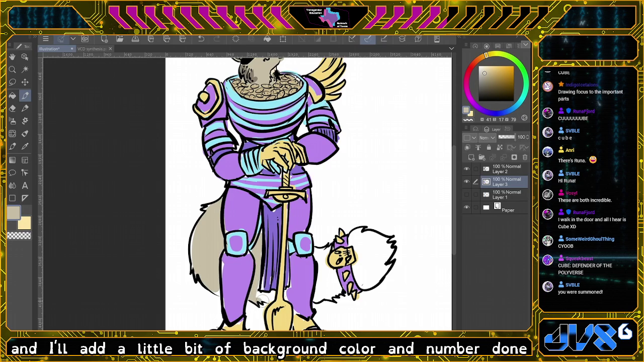Create a new raster layer
The image size is (644, 362).
(x=471, y=157)
